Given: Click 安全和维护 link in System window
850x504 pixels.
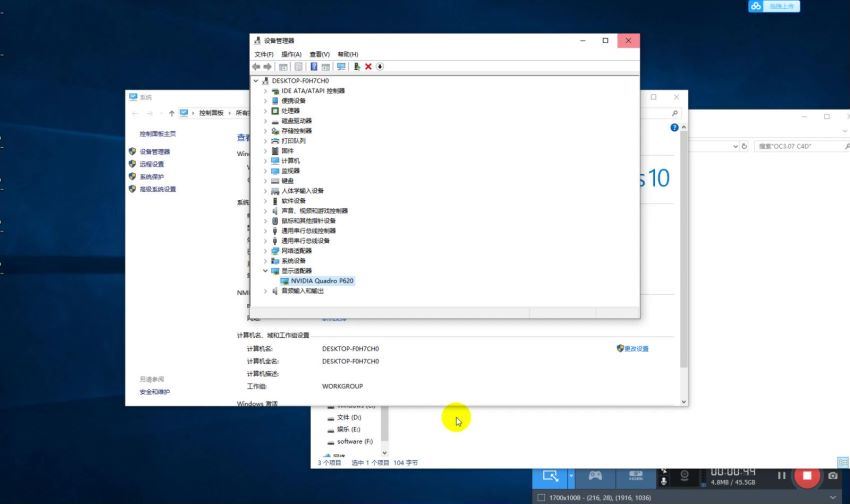Looking at the screenshot, I should (x=154, y=392).
